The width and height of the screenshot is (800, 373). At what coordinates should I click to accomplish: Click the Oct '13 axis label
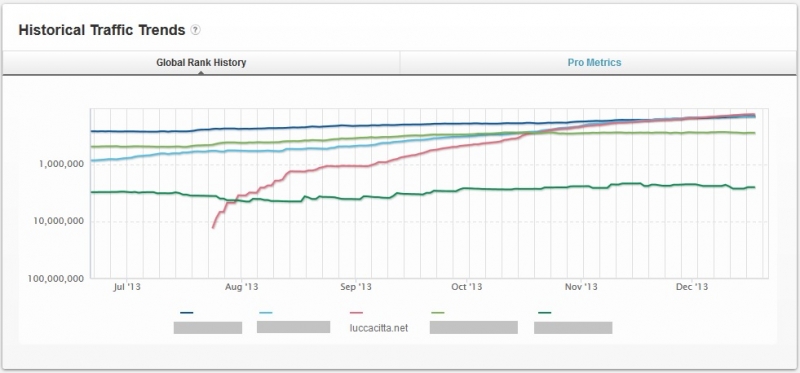point(466,287)
